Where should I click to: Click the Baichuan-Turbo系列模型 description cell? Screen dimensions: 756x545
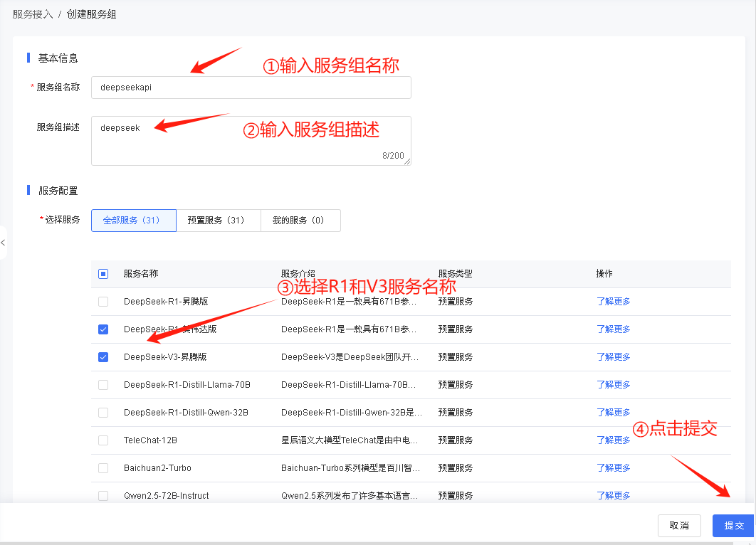(x=350, y=468)
